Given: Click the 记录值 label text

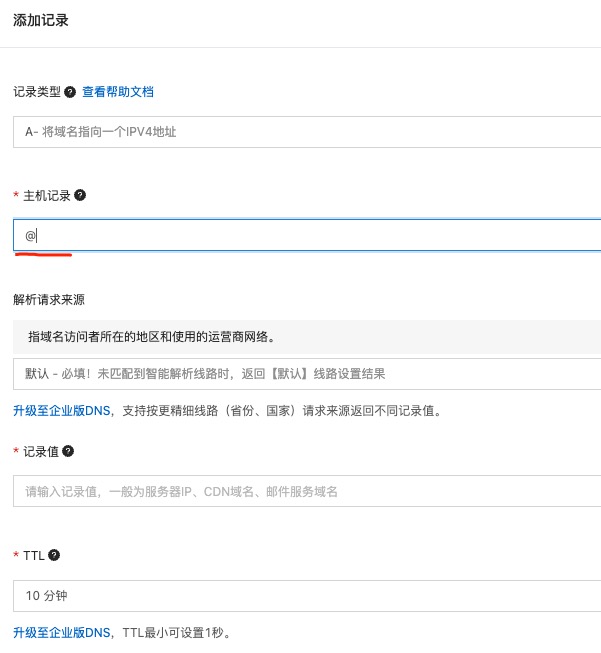Looking at the screenshot, I should (41, 451).
